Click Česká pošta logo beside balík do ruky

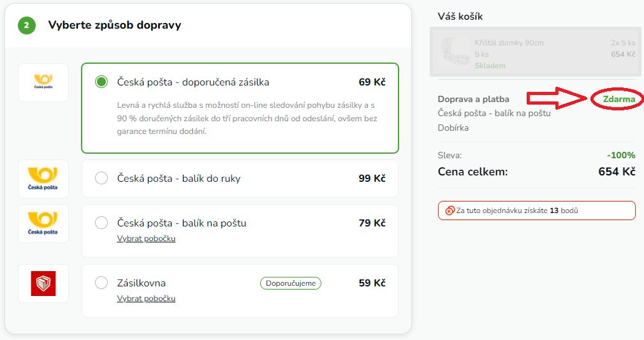pos(43,179)
